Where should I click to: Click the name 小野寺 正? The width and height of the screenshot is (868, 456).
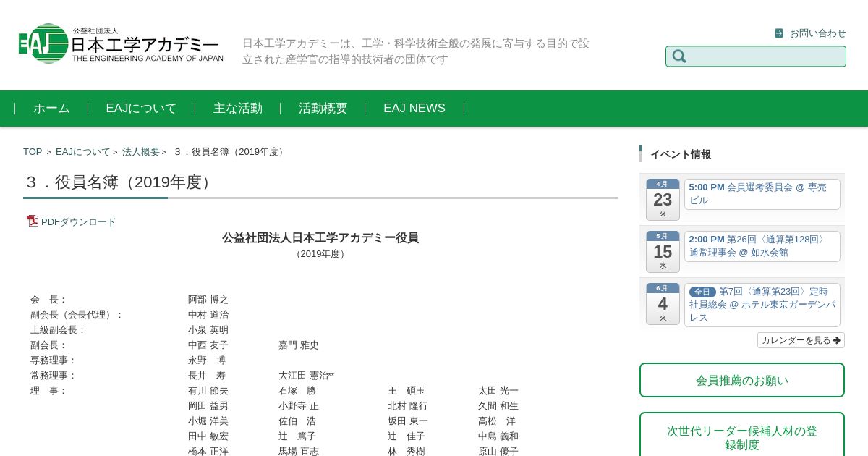click(299, 406)
